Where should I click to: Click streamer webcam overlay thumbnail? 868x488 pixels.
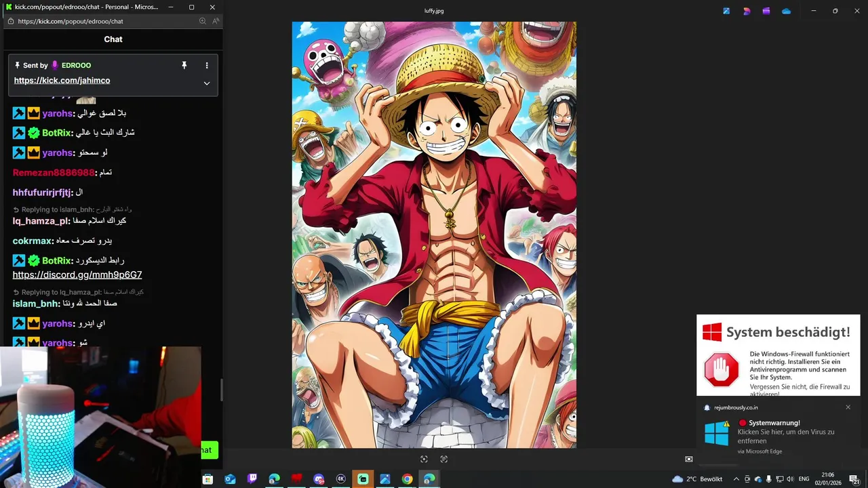(100, 418)
